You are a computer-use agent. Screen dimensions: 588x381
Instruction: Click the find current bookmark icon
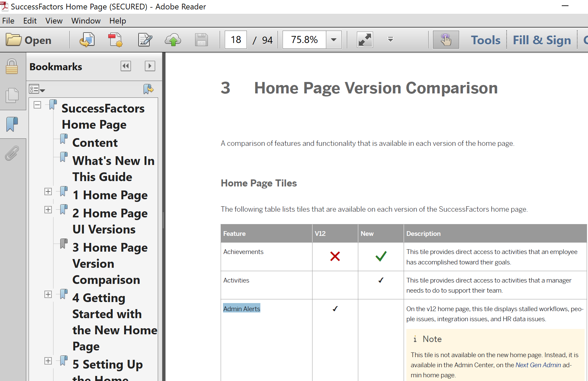point(148,89)
